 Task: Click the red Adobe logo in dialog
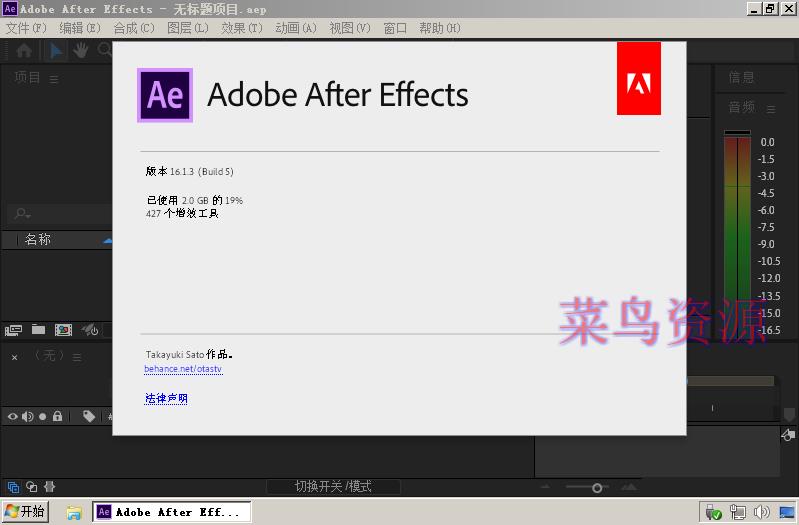[638, 78]
